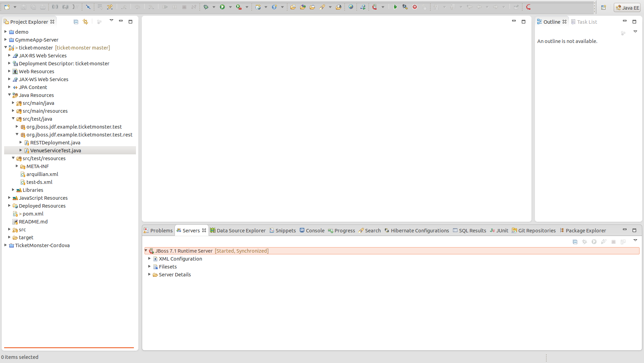Select src/main/java source folder
This screenshot has height=363, width=644.
pos(38,103)
